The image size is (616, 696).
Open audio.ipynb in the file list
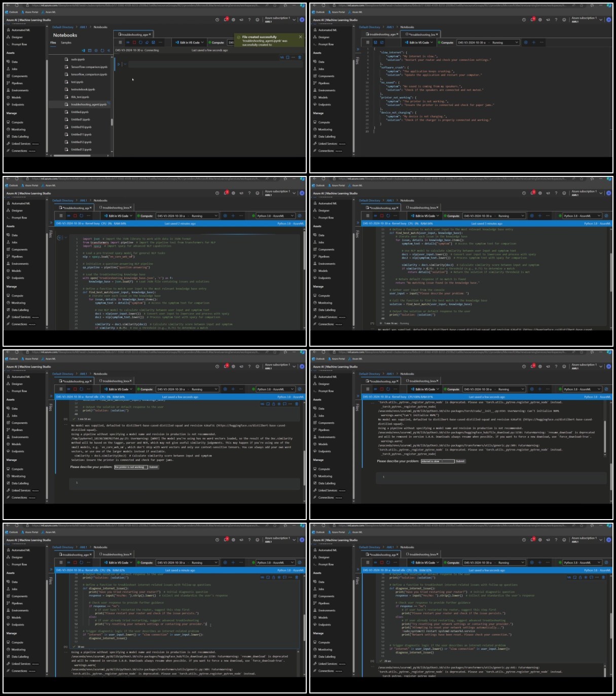(78, 59)
